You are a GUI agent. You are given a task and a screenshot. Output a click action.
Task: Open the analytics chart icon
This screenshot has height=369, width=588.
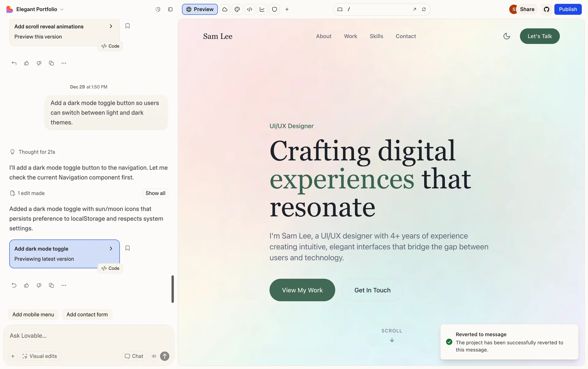[x=262, y=9]
